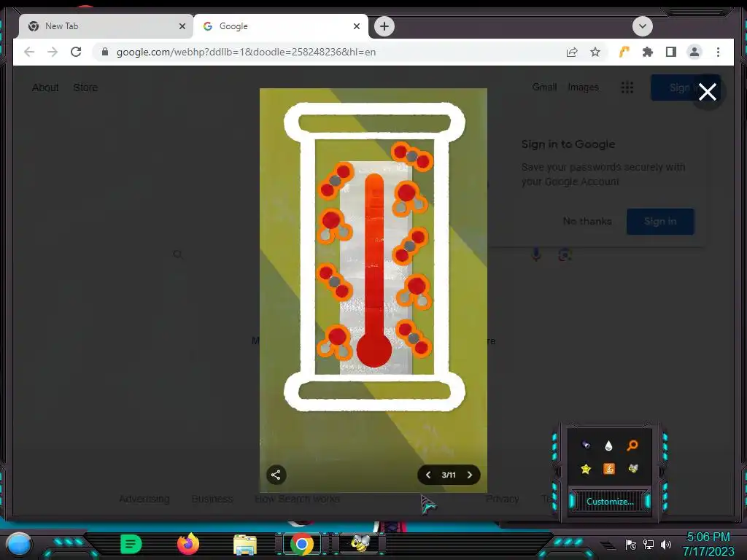Open the Extensions puzzle menu
Viewport: 747px width, 560px height.
648,52
